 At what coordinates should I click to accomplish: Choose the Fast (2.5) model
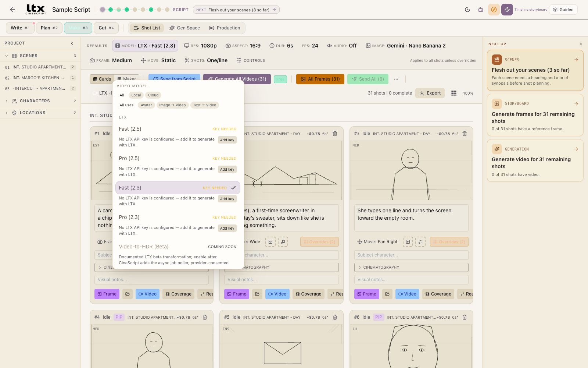click(x=178, y=129)
